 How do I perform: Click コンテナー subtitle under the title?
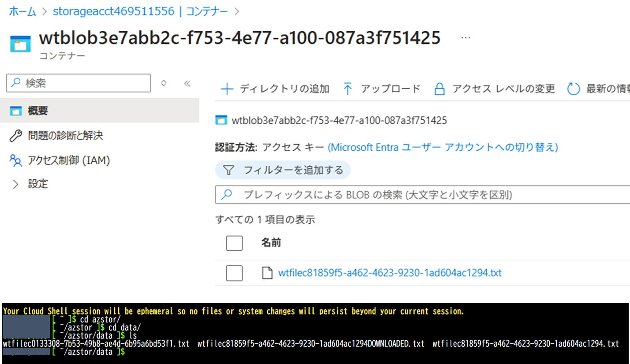pos(62,56)
